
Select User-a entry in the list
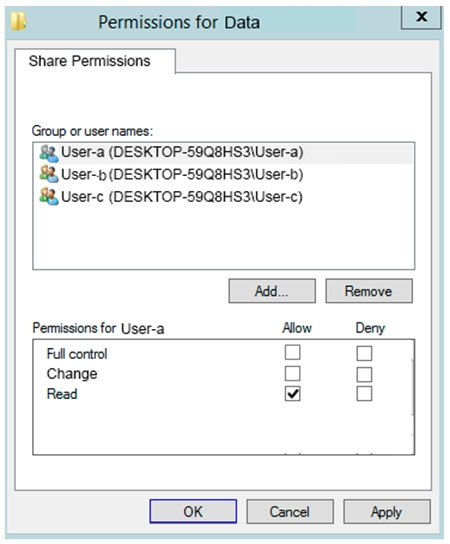pyautogui.click(x=223, y=153)
